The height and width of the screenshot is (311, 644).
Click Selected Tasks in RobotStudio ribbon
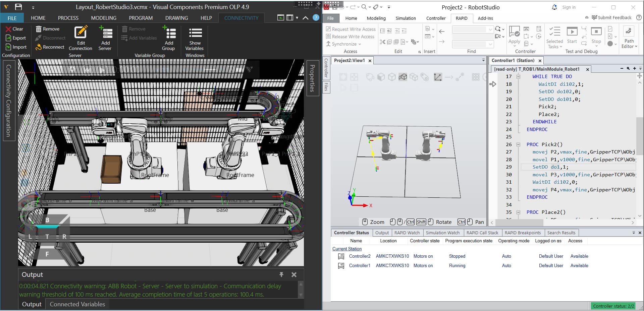[x=554, y=38]
